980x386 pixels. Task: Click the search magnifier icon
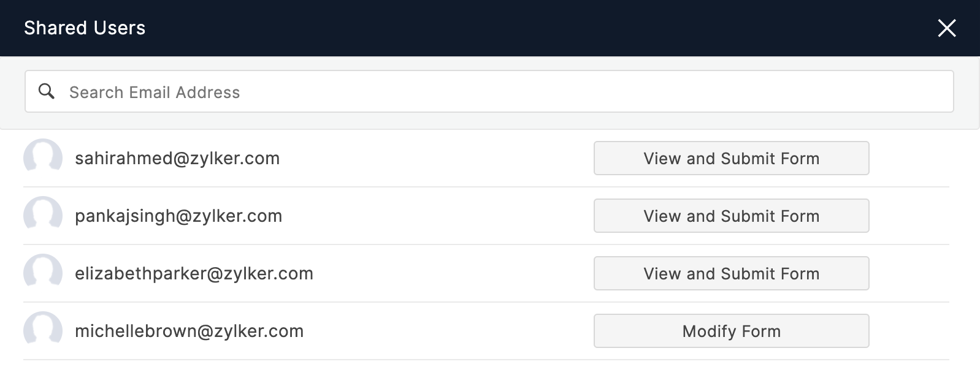pyautogui.click(x=47, y=91)
